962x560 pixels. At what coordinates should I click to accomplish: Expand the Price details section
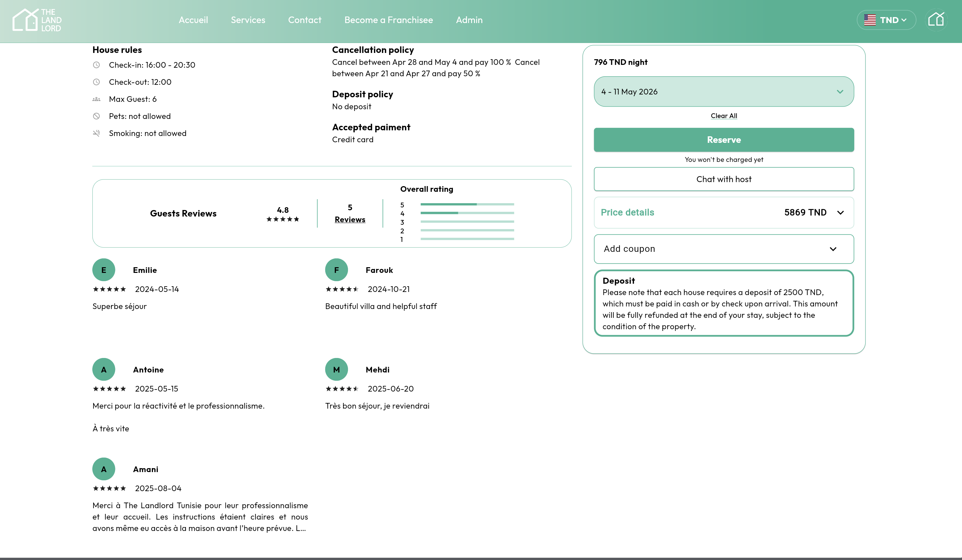pyautogui.click(x=723, y=213)
